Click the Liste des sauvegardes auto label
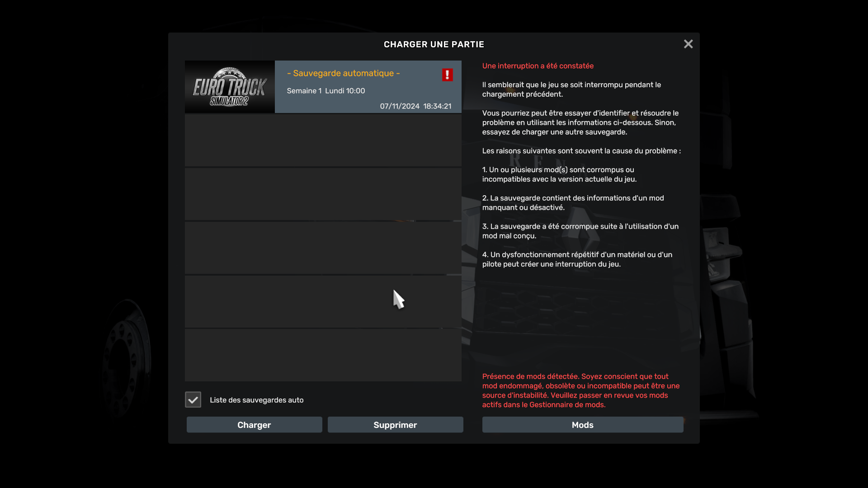 click(256, 400)
